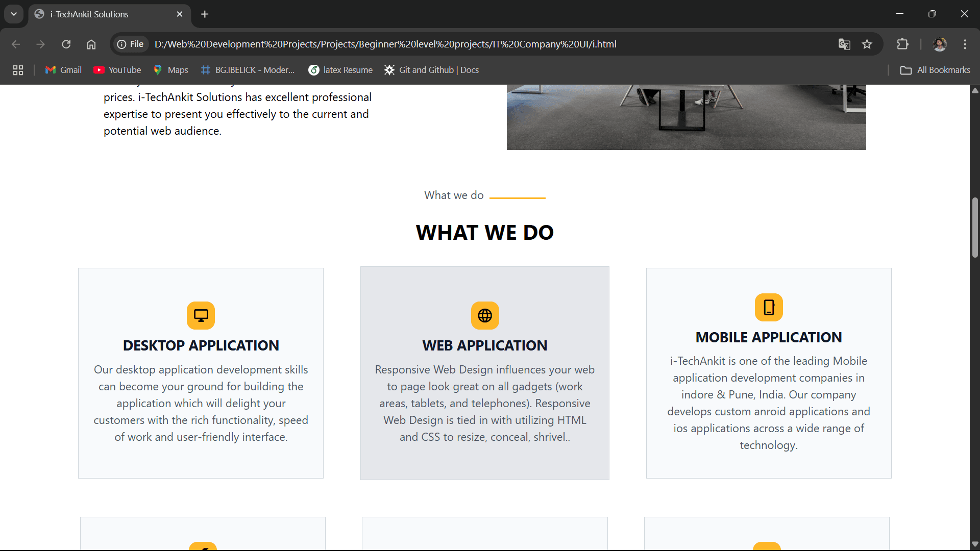Click the small 'What we do' subtitle

click(x=454, y=195)
